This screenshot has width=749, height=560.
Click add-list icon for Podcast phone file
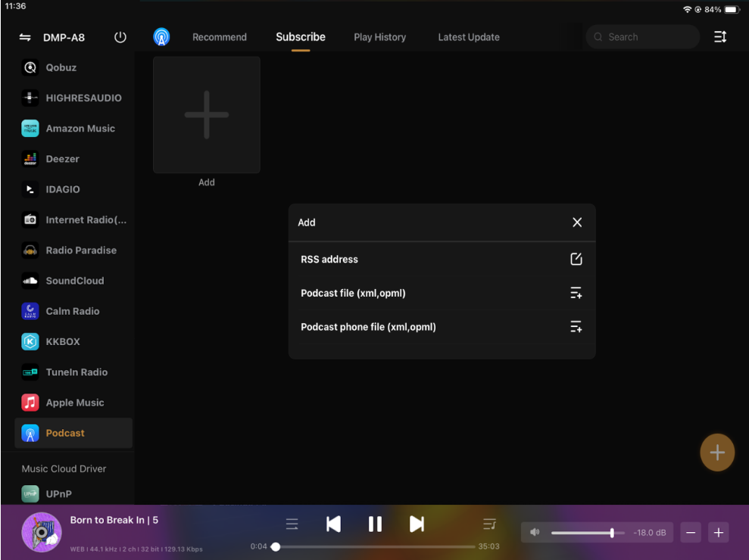pos(576,327)
